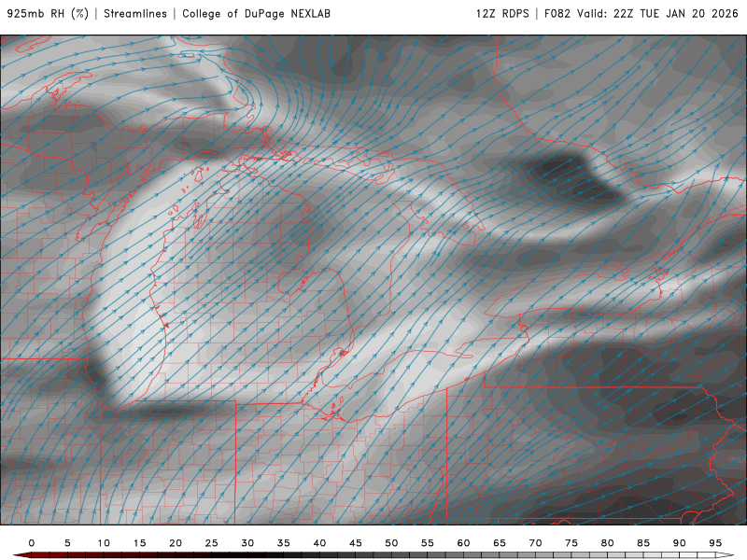This screenshot has width=747, height=560.
Task: Click the "15" label on the color scale
Action: point(139,543)
